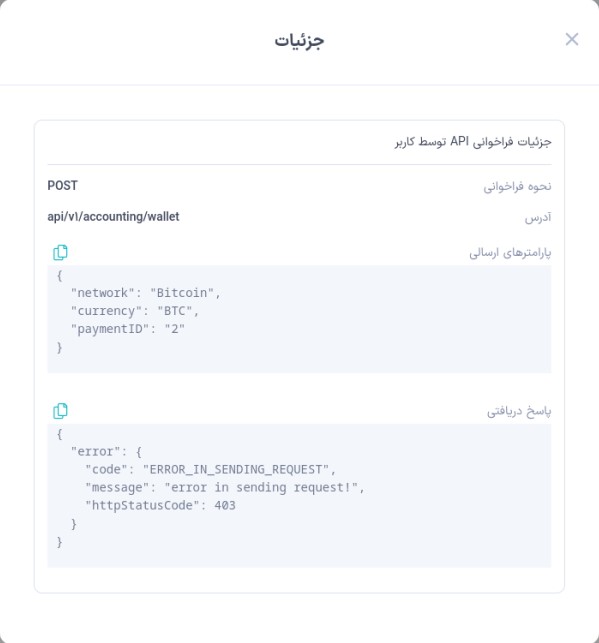
Task: Click the "network": "Bitcoin" line
Action: [146, 293]
